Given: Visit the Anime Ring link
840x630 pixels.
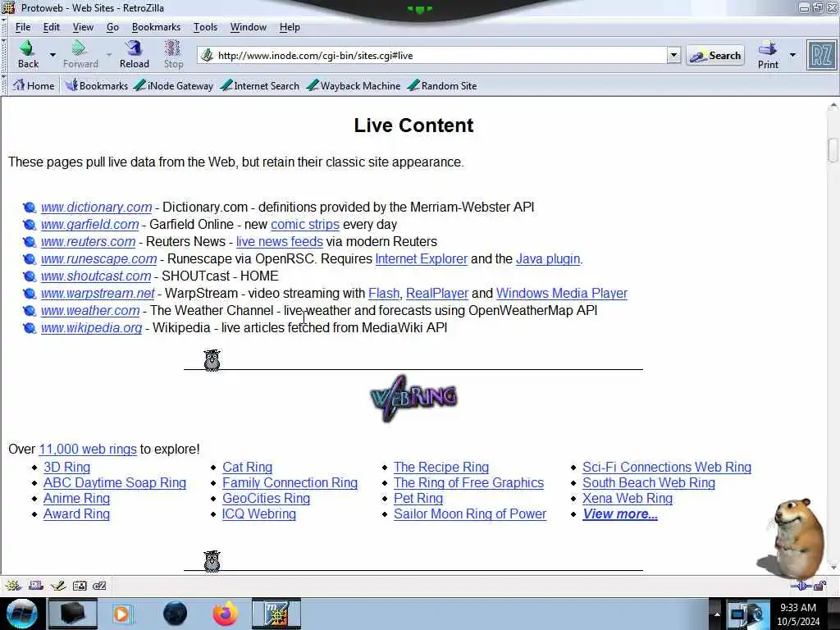Looking at the screenshot, I should click(76, 498).
